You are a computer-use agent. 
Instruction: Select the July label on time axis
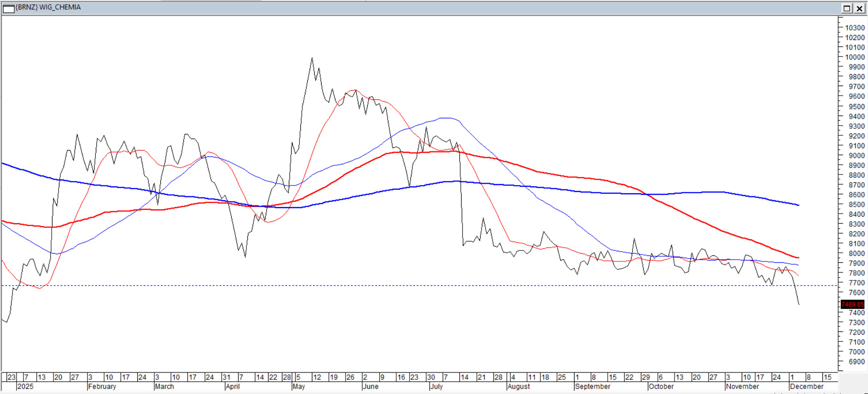436,387
